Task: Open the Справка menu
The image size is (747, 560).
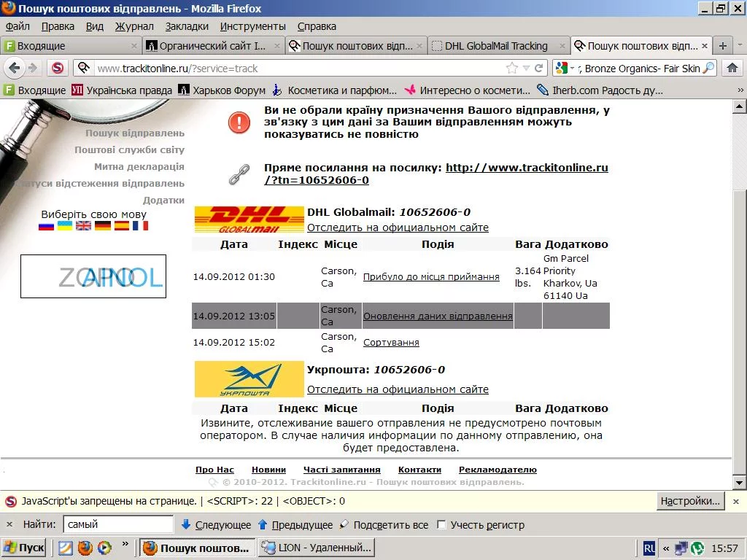Action: tap(317, 26)
